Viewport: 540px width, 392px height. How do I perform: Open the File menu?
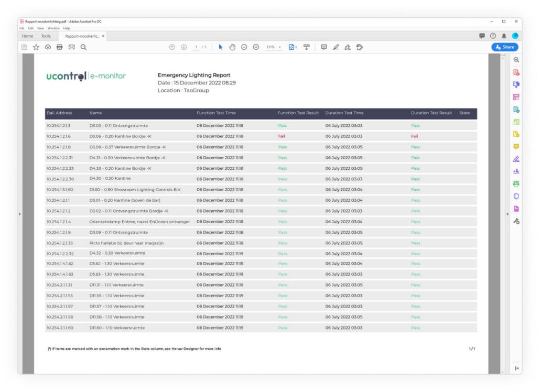(x=21, y=28)
